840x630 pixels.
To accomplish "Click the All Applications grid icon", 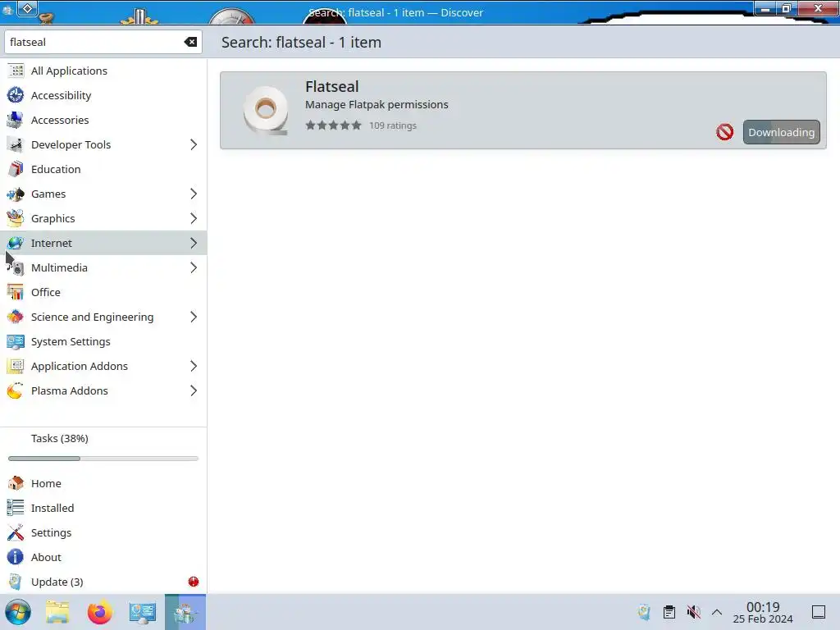I will [16, 71].
